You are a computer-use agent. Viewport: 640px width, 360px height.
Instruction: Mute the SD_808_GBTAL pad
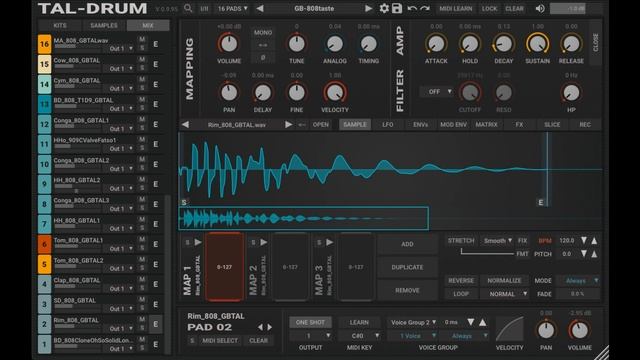pyautogui.click(x=142, y=299)
